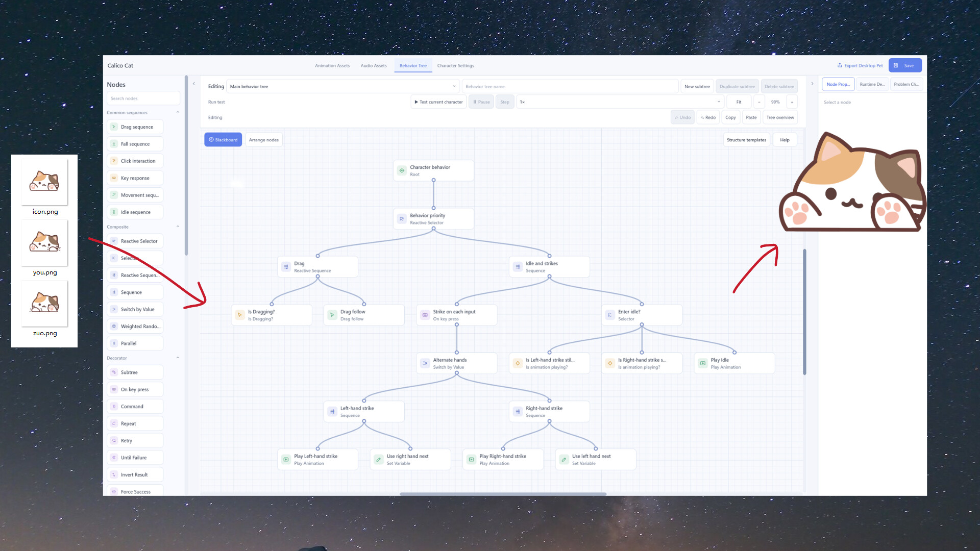Click the Test current character button

pyautogui.click(x=438, y=102)
